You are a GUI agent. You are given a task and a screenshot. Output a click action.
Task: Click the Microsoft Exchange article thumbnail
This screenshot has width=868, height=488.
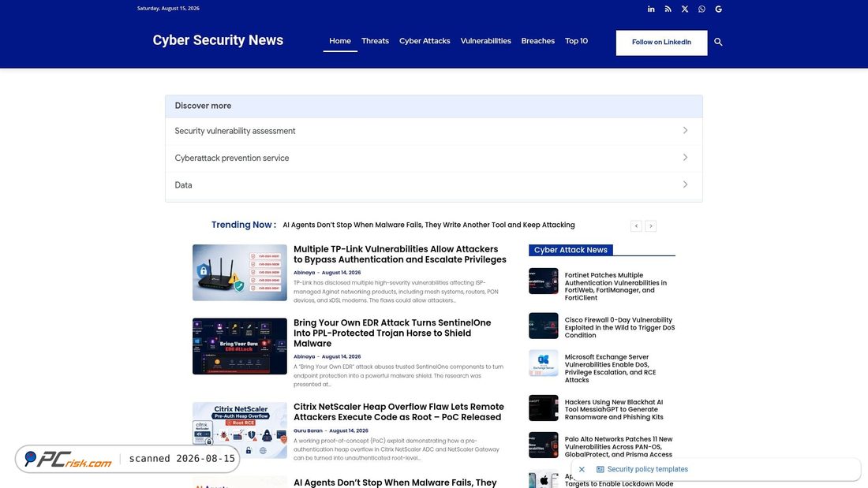(544, 363)
